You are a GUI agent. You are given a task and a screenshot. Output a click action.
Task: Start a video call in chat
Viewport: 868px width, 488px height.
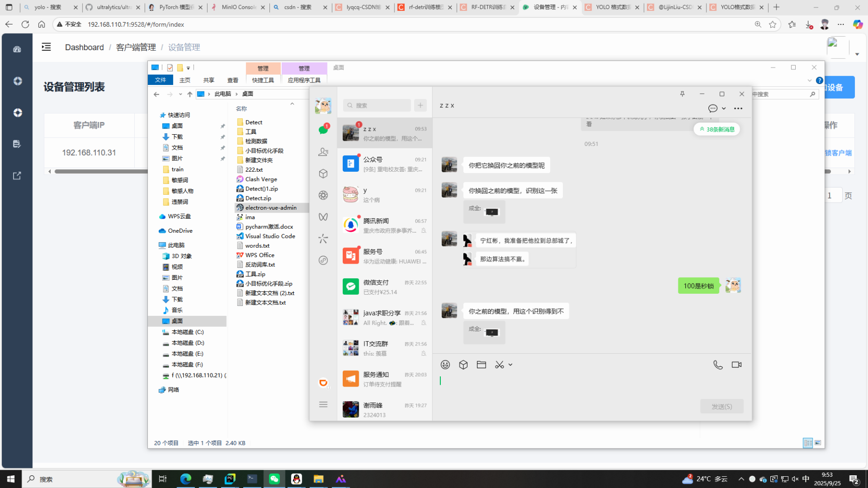tap(737, 365)
